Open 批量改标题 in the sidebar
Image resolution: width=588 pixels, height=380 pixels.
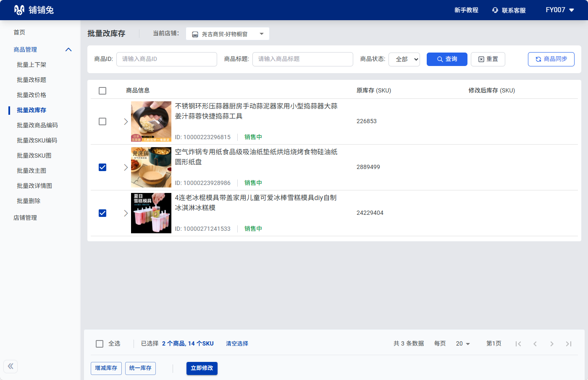(31, 80)
